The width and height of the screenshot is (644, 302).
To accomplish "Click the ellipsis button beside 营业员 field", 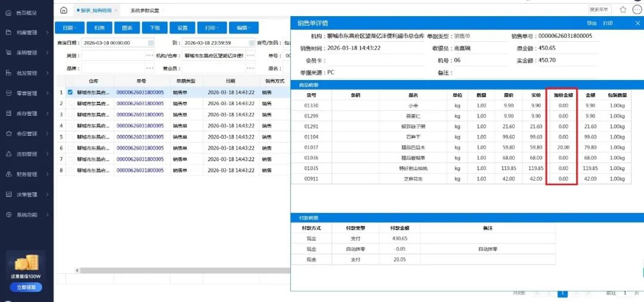I will [x=250, y=69].
